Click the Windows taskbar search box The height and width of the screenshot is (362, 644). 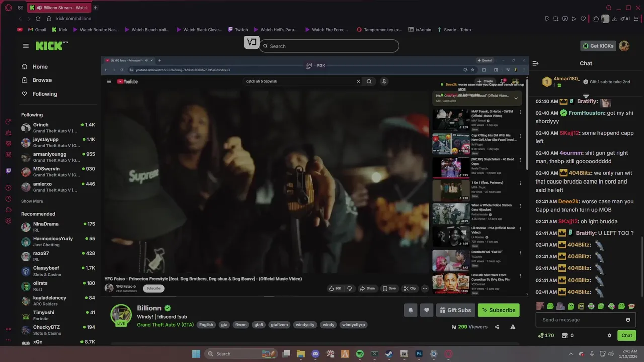coord(240,354)
